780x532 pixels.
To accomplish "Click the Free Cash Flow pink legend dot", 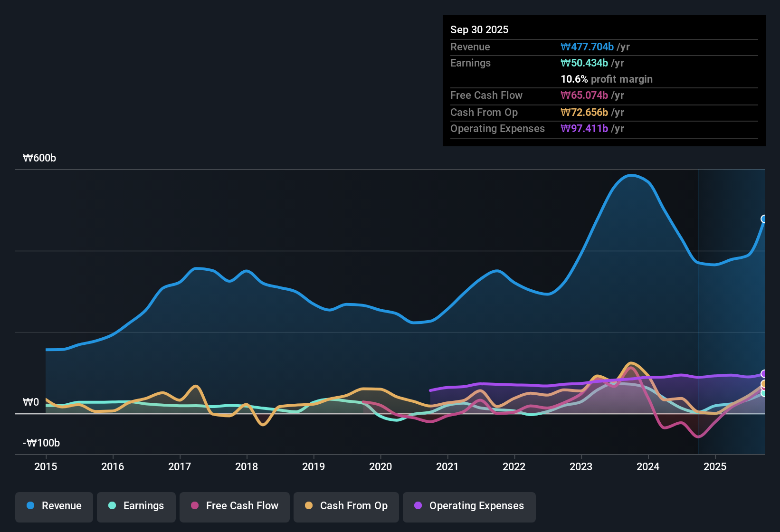I will pyautogui.click(x=195, y=506).
